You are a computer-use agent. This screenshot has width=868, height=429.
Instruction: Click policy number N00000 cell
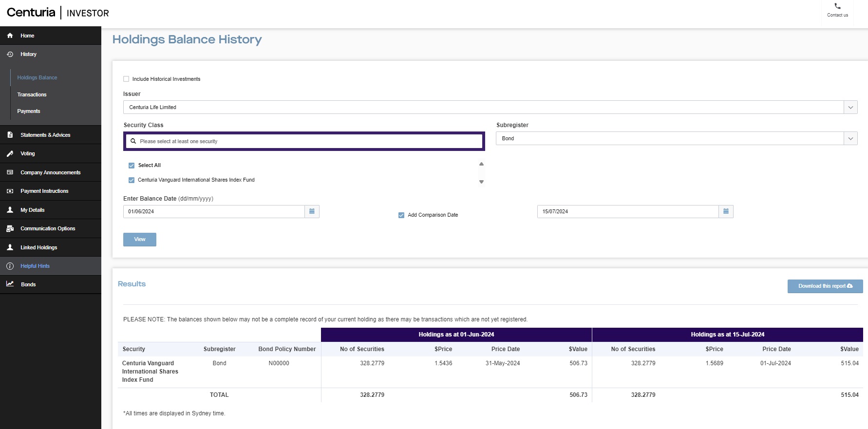279,363
